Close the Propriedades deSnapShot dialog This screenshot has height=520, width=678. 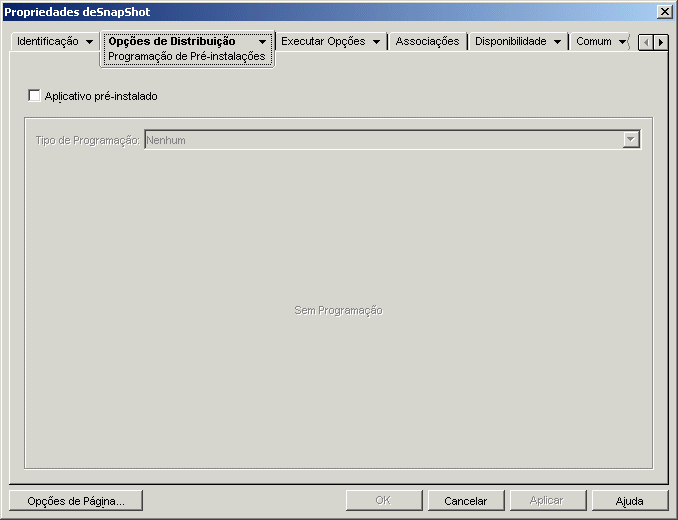(664, 12)
